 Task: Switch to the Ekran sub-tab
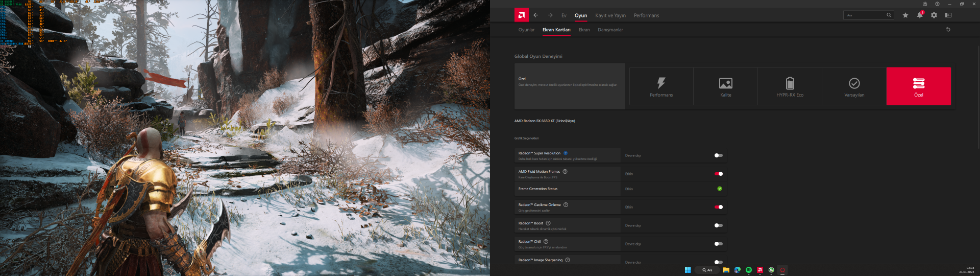584,30
